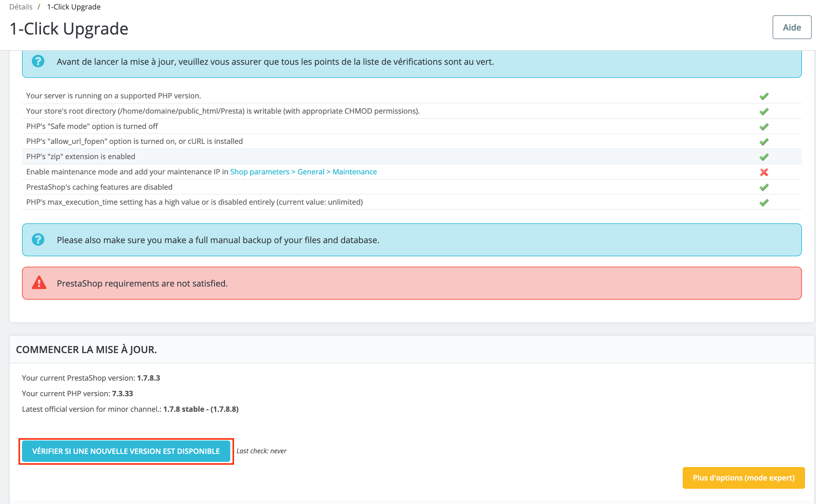Click latest version '1.7.8 stable - (1.7.8.8)'
Screen dimensions: 816x504
pos(201,409)
